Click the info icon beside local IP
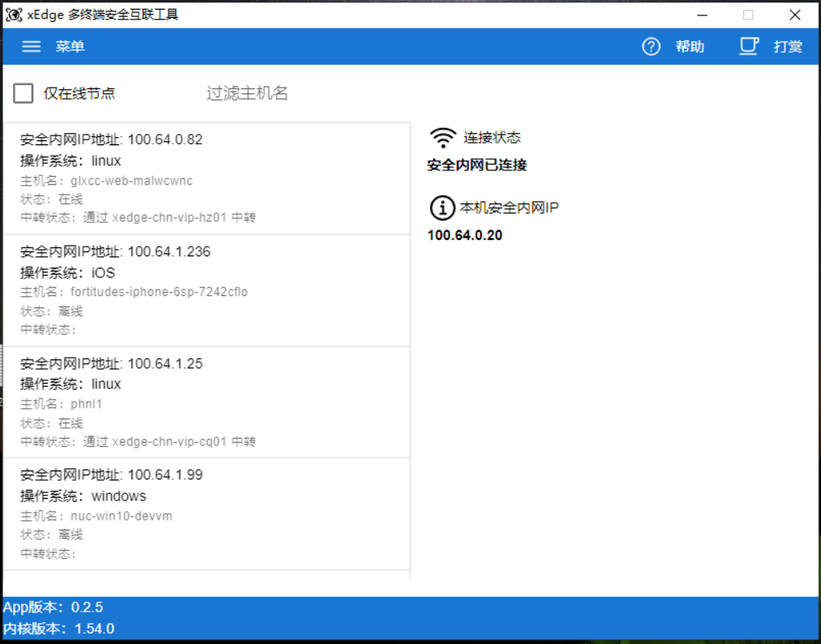Viewport: 821px width, 644px height. coord(442,208)
